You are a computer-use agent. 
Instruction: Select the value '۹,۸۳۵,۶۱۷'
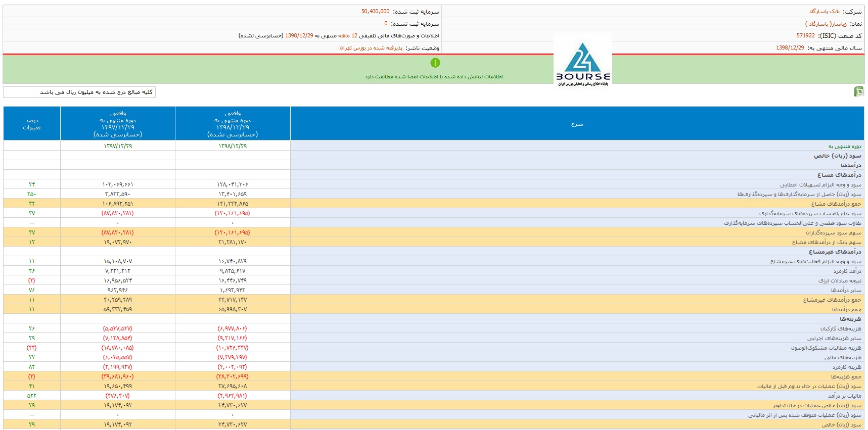[x=233, y=271]
